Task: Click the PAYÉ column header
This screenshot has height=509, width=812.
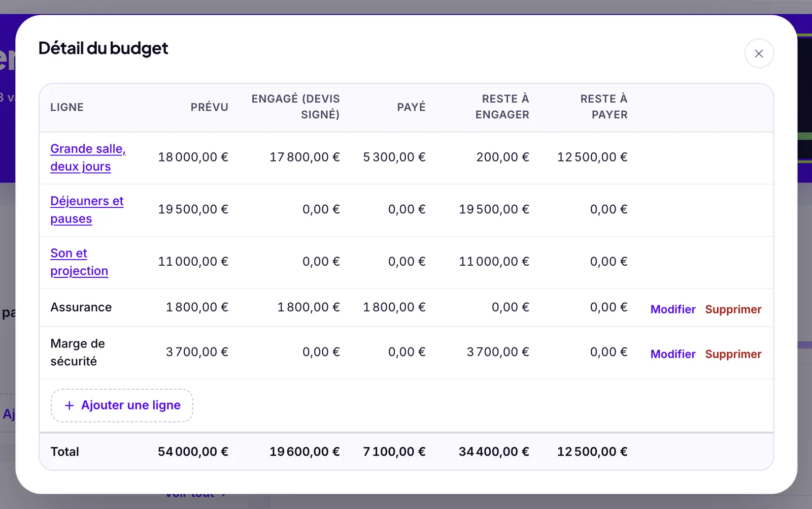Action: [411, 107]
